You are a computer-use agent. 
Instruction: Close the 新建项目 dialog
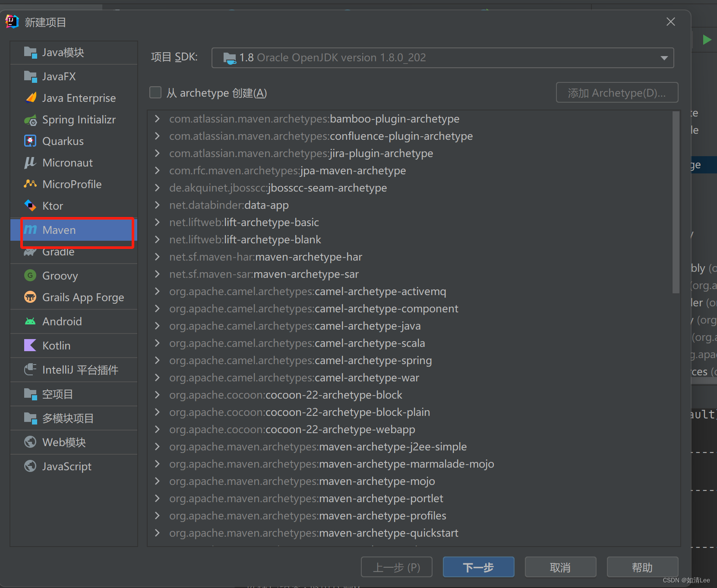click(670, 22)
